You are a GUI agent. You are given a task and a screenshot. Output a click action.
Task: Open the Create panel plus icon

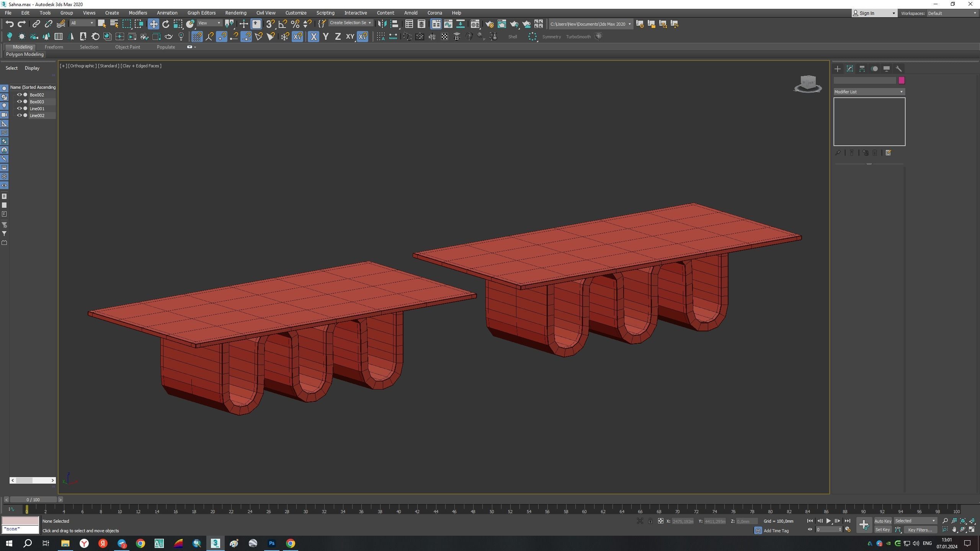837,69
